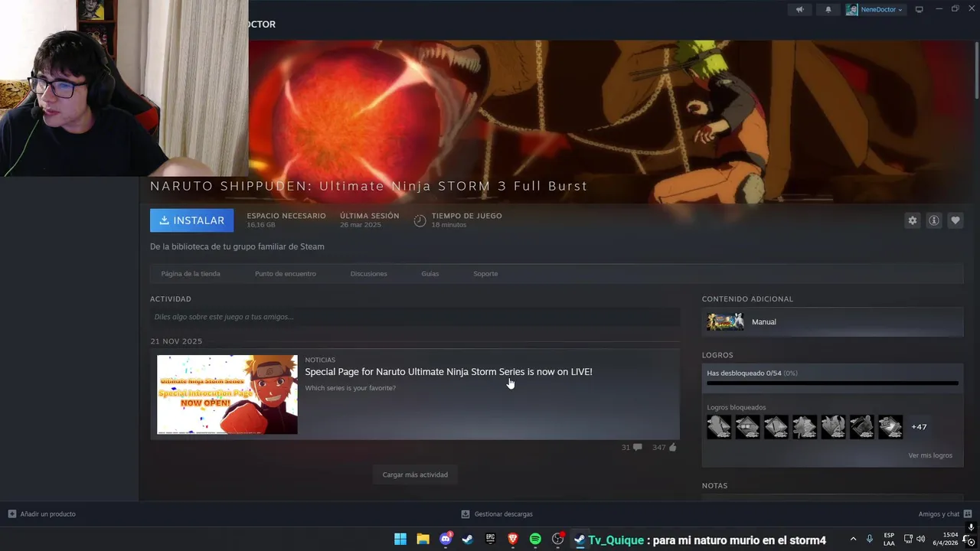Image resolution: width=980 pixels, height=551 pixels.
Task: Click TIEMPO DE JUEGO 18 minutos text
Action: [x=466, y=220]
